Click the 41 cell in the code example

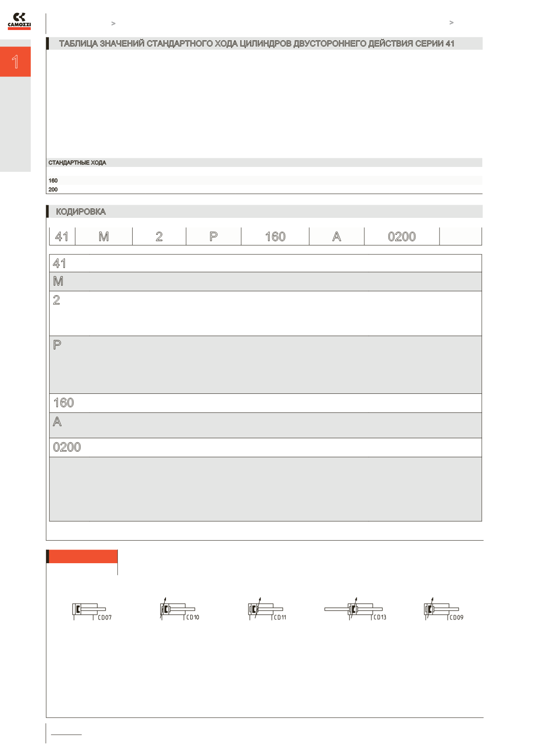coord(62,236)
